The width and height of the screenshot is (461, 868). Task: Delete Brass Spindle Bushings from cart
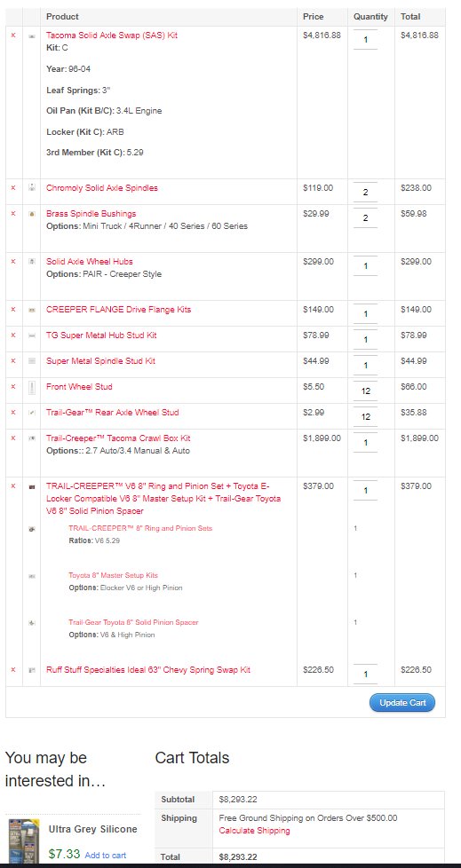(x=13, y=214)
